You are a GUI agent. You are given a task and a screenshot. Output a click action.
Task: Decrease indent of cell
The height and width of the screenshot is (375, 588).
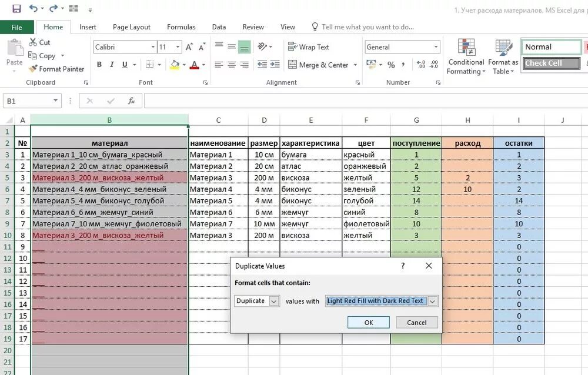[x=262, y=65]
